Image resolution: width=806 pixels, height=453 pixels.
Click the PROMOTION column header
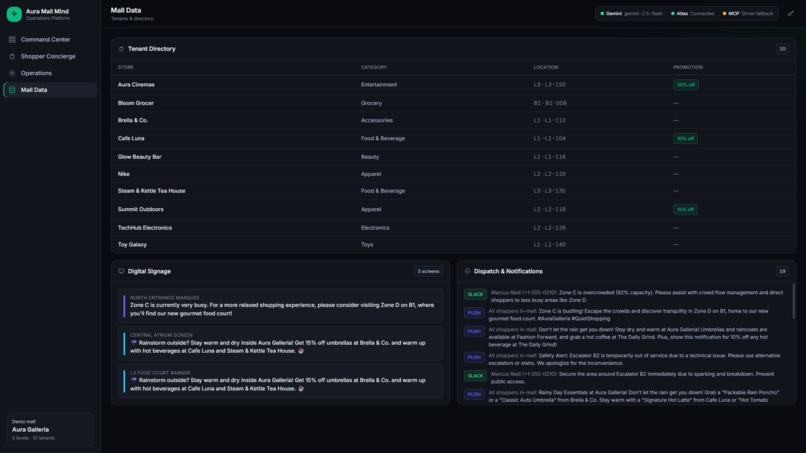[688, 67]
